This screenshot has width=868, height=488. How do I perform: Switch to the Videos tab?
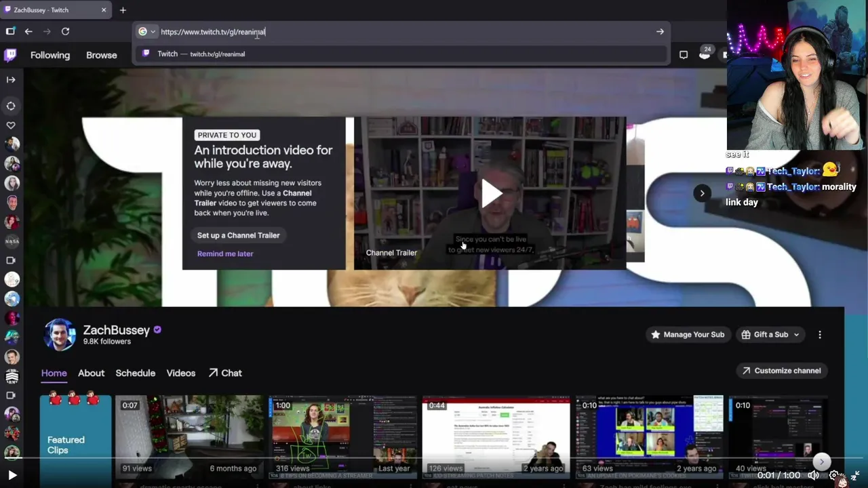tap(181, 373)
